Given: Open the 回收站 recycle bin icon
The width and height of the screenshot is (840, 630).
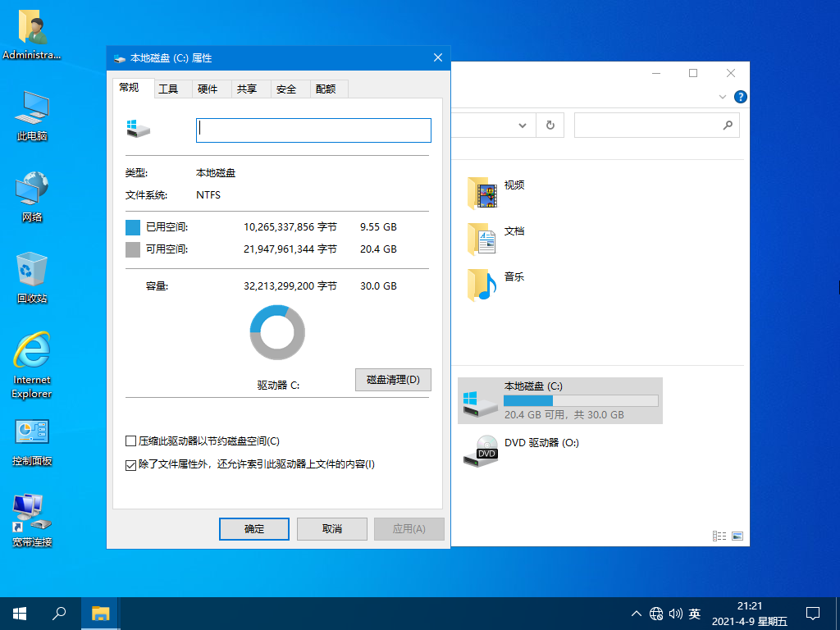Looking at the screenshot, I should tap(32, 277).
